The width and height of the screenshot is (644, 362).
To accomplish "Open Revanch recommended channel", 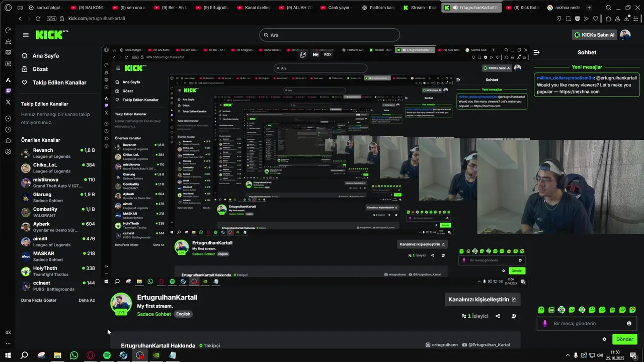I will point(58,153).
